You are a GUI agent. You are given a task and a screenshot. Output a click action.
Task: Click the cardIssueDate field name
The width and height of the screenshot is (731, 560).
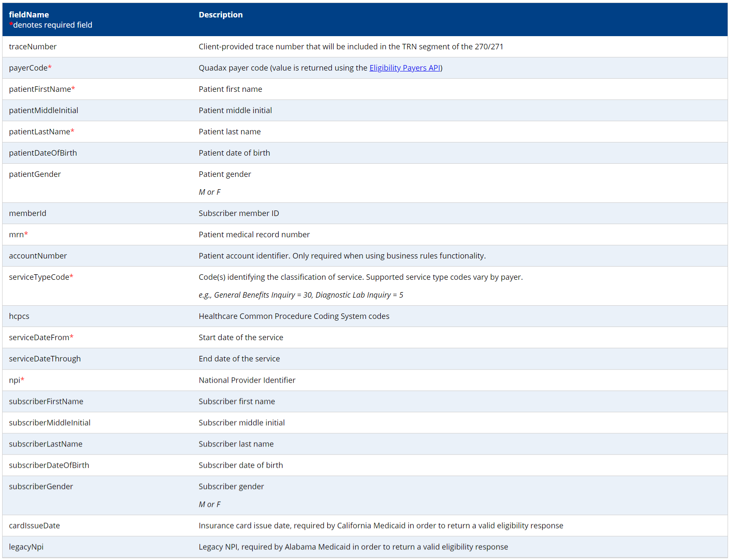[x=34, y=526]
